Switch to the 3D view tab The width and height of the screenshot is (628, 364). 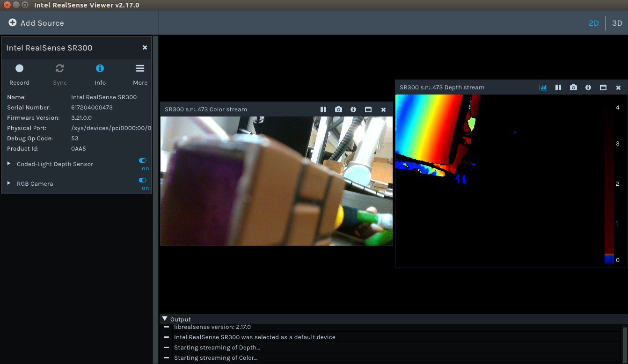(617, 23)
